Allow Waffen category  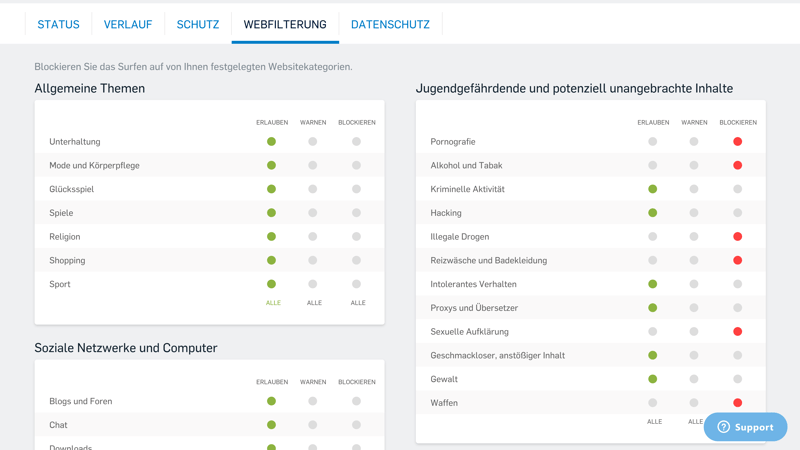coord(653,403)
